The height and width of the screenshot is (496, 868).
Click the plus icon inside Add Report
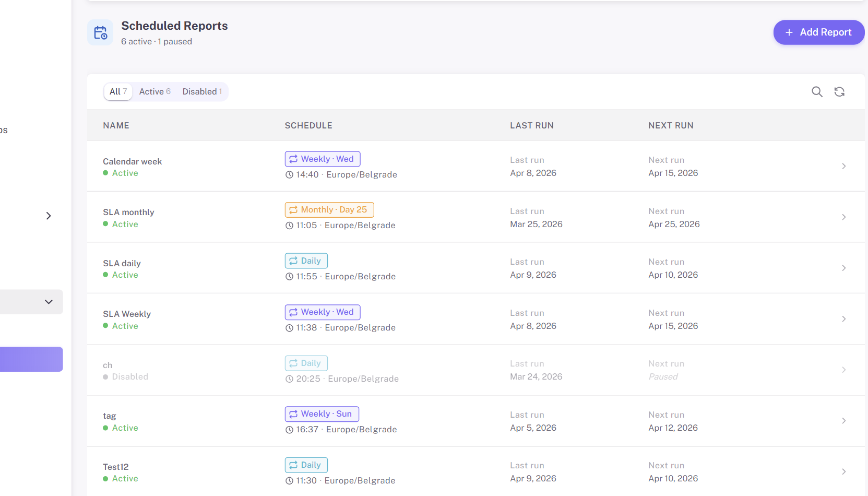788,32
